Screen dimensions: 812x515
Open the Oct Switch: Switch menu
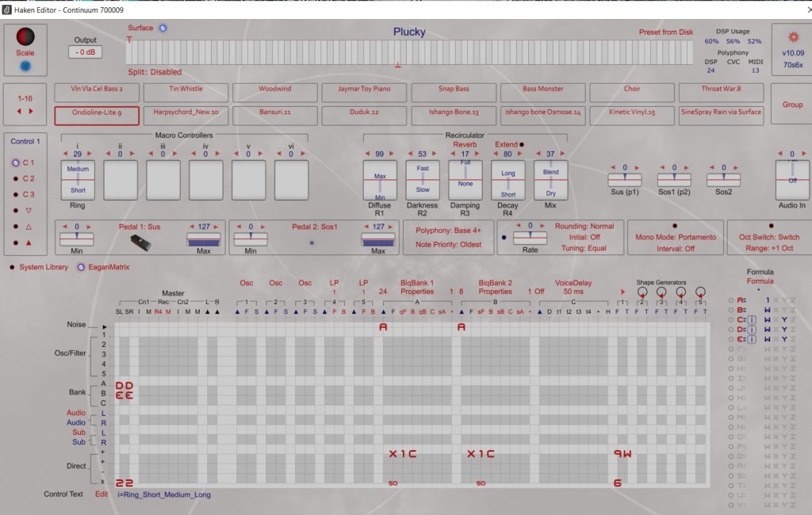(x=769, y=237)
